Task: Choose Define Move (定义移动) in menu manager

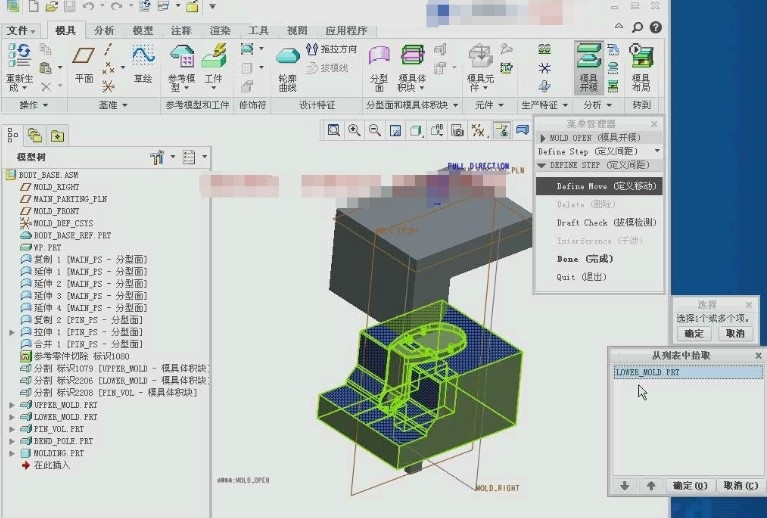Action: pyautogui.click(x=599, y=186)
